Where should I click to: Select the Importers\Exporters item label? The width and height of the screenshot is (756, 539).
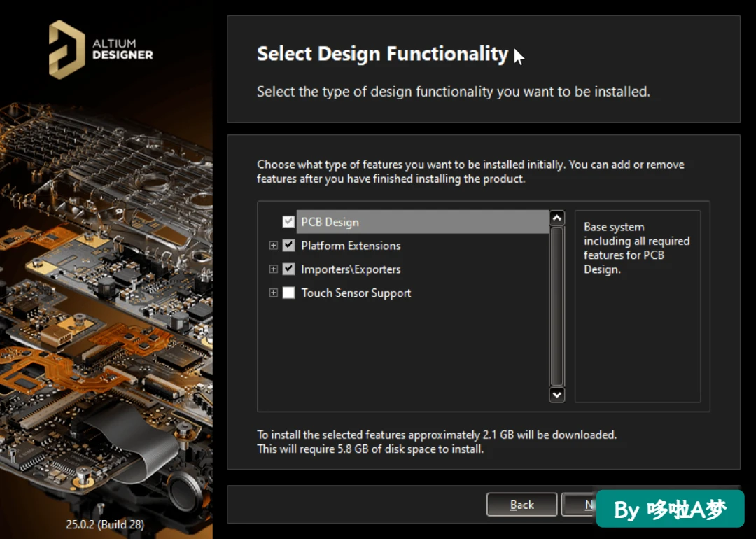[351, 269]
